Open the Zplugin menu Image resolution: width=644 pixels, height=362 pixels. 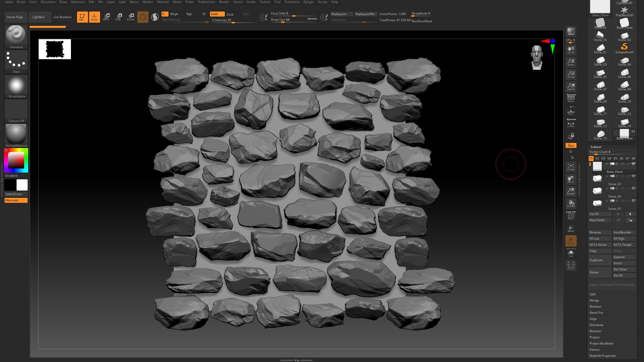(x=308, y=2)
